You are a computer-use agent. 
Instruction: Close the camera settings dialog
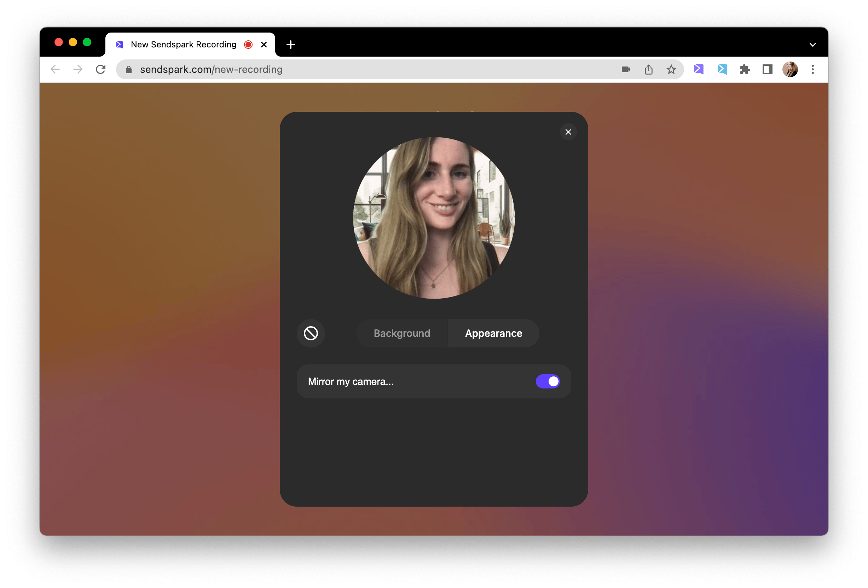pos(568,132)
